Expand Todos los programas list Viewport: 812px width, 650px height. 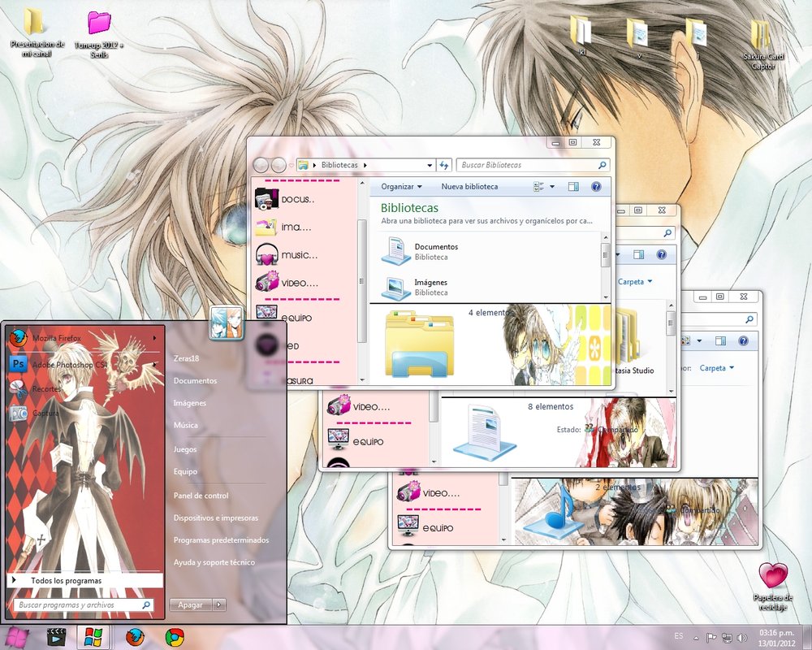pos(65,581)
